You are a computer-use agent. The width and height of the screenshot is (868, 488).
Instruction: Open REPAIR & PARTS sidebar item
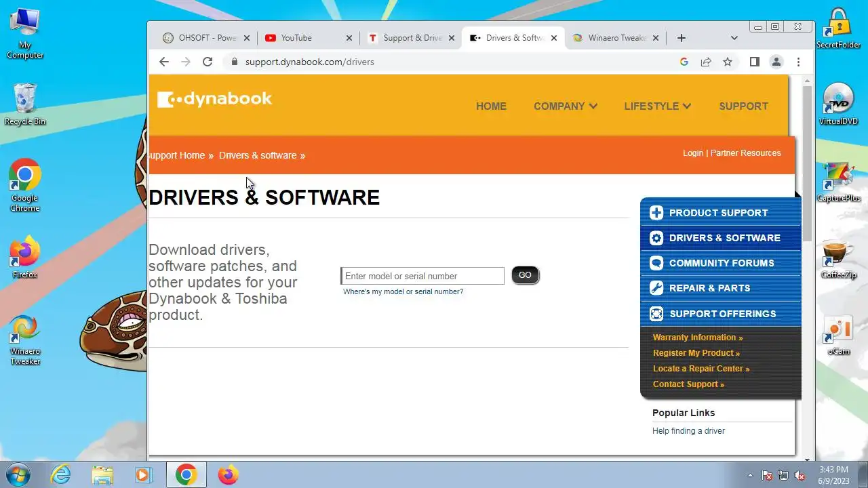point(720,288)
